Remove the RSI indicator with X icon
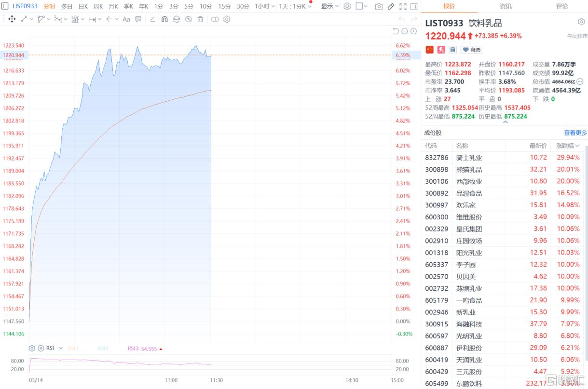 (x=41, y=348)
